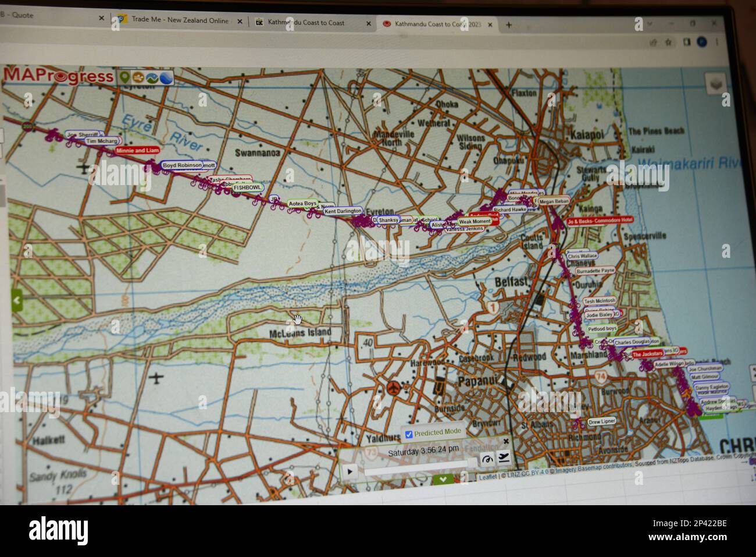This screenshot has width=756, height=557.
Task: Collapse the replay panel with green chevron
Action: pos(444,479)
